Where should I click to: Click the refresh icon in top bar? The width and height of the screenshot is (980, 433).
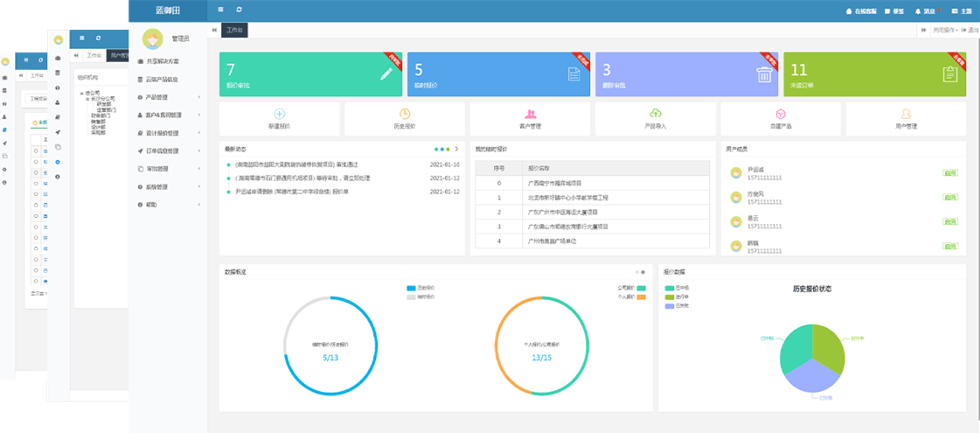point(240,10)
